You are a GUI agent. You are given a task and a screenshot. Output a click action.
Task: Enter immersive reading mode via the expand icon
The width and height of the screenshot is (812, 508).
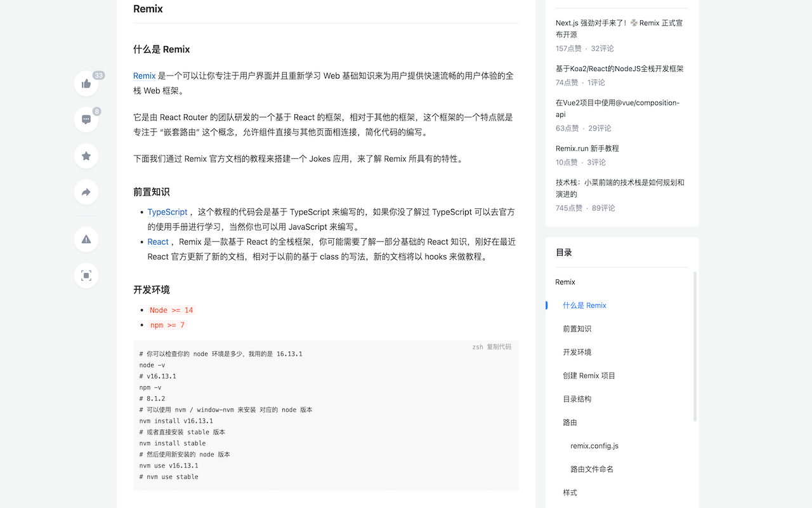pyautogui.click(x=86, y=276)
